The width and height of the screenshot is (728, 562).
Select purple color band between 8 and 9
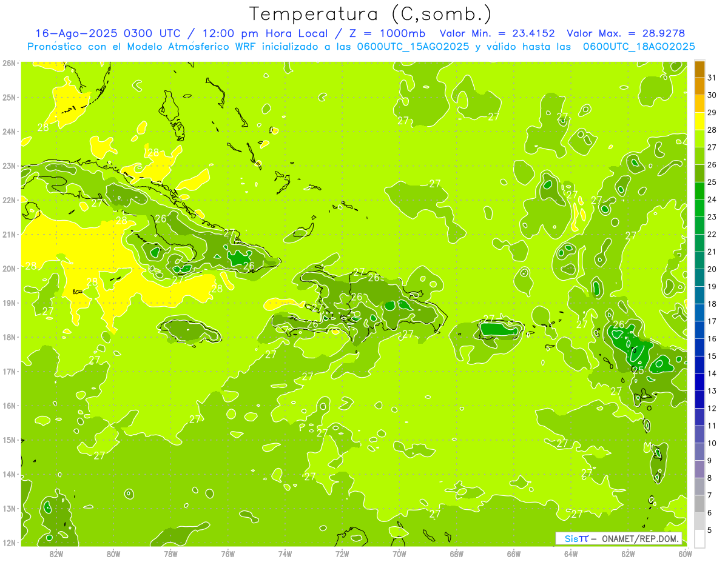(699, 469)
